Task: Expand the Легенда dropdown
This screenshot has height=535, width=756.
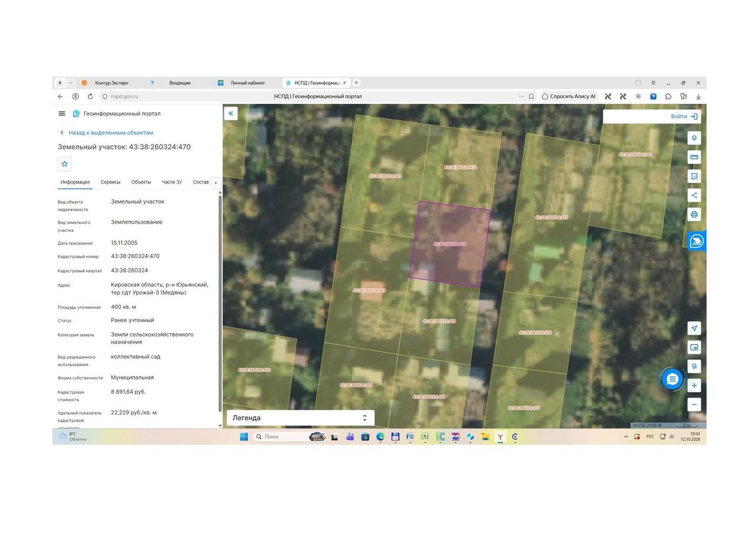Action: pyautogui.click(x=300, y=418)
